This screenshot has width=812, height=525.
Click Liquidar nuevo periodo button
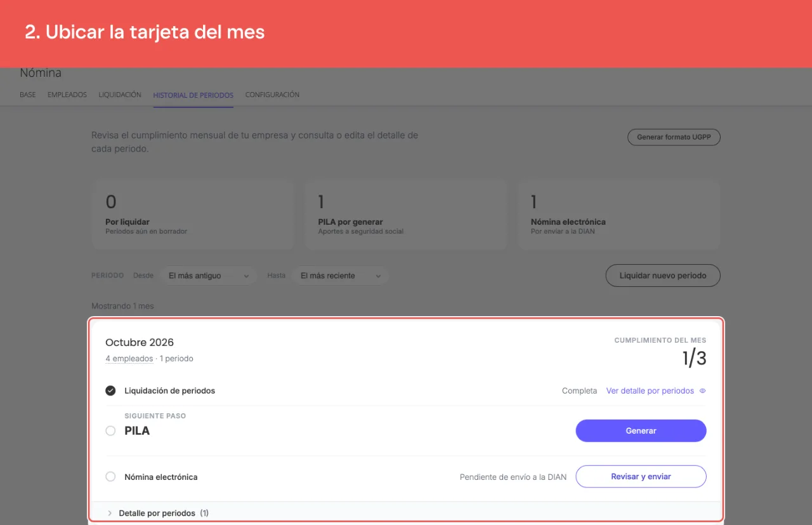[663, 276]
